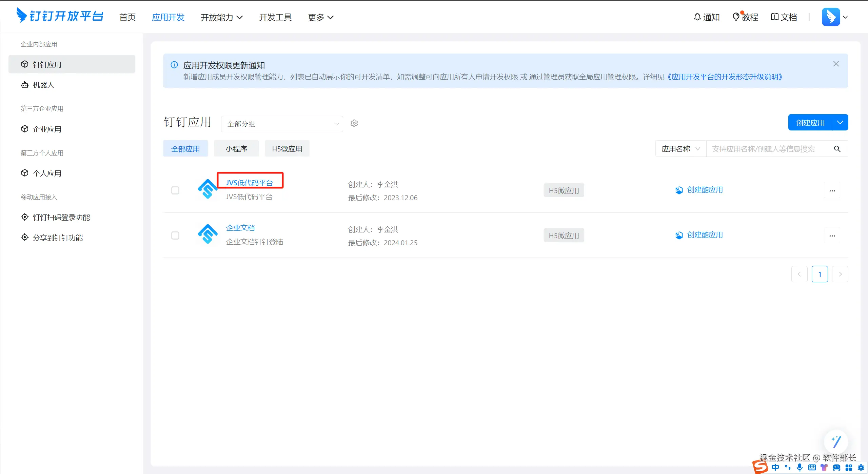Dismiss the permission update notice banner
Image resolution: width=868 pixels, height=474 pixels.
836,64
